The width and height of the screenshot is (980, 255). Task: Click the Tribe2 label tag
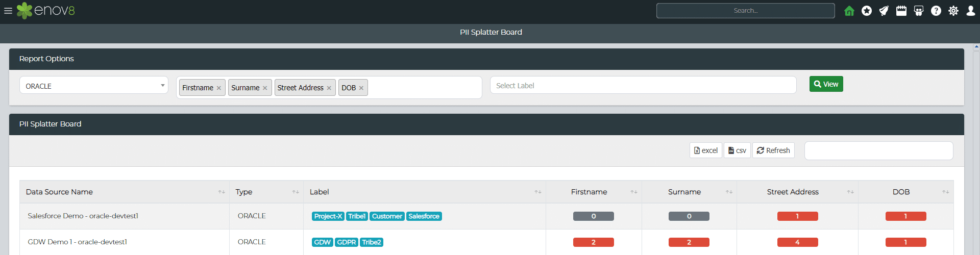pyautogui.click(x=372, y=242)
